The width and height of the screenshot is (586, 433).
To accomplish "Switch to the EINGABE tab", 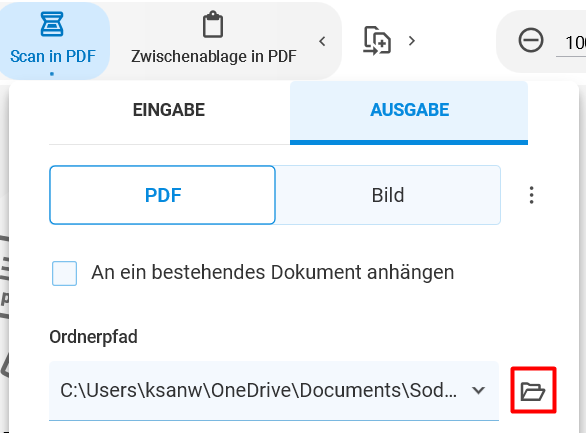I will pyautogui.click(x=169, y=110).
